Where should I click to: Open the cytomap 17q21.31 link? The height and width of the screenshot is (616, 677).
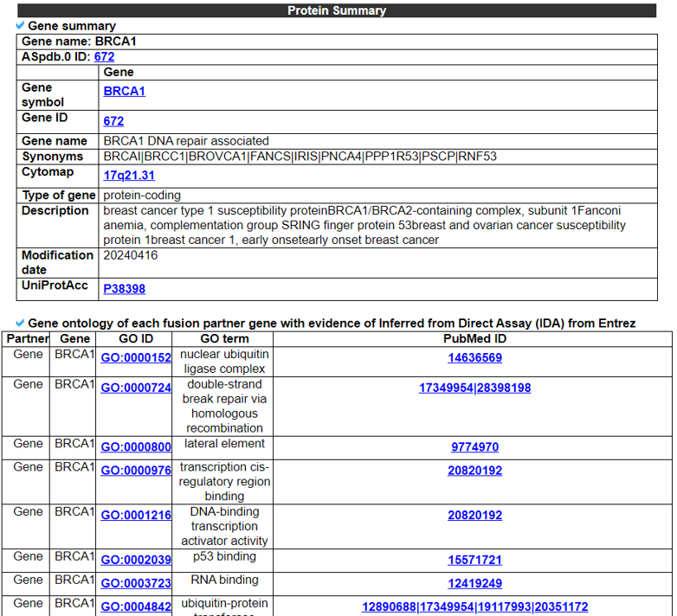click(x=129, y=175)
